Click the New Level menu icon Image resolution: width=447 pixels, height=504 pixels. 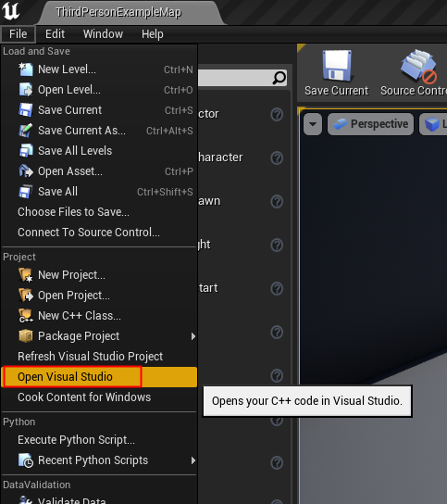[26, 69]
